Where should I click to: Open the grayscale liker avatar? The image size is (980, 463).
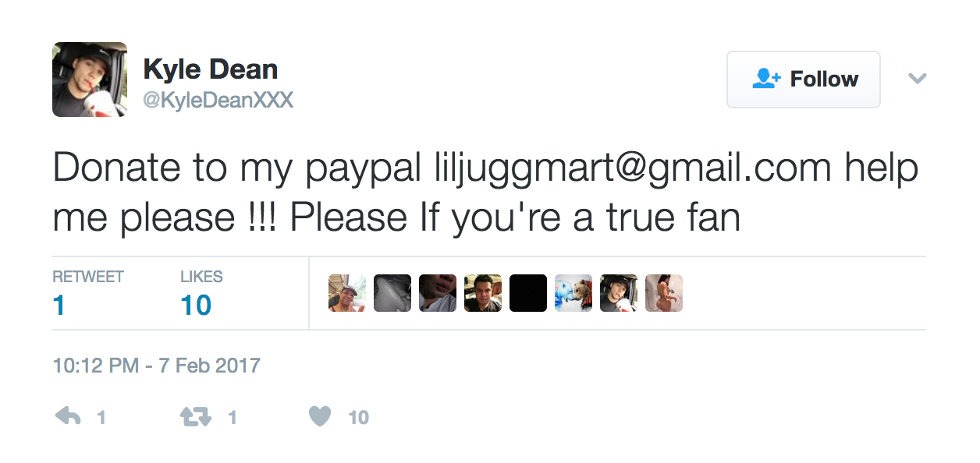(x=392, y=293)
